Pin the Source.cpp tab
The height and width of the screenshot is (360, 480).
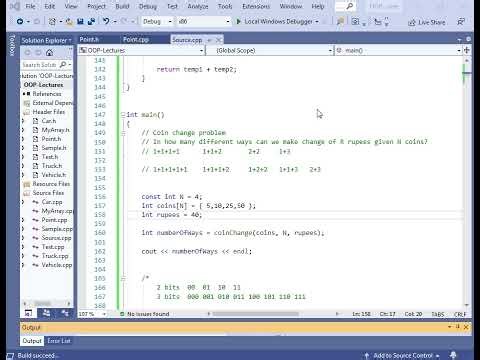tap(209, 40)
